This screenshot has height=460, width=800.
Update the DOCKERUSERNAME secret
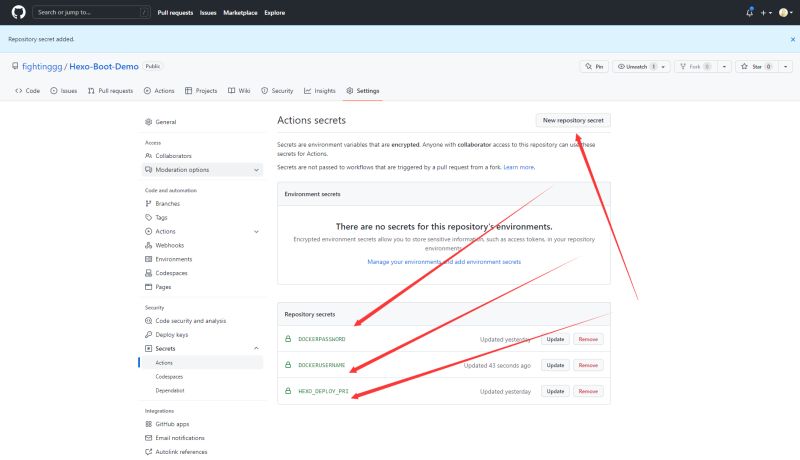point(555,365)
